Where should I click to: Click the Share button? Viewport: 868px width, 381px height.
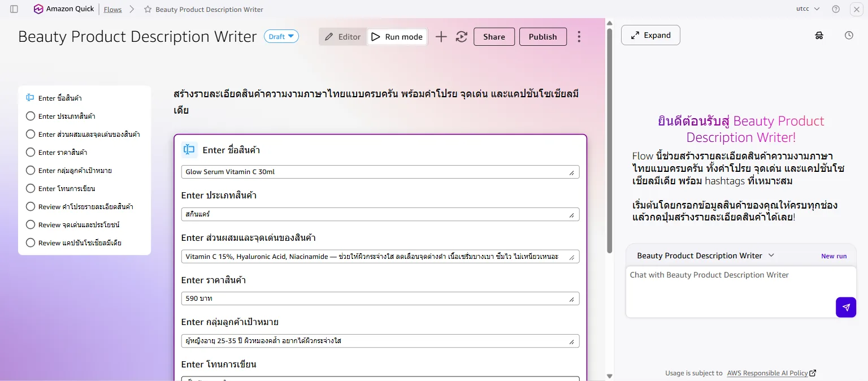(494, 37)
